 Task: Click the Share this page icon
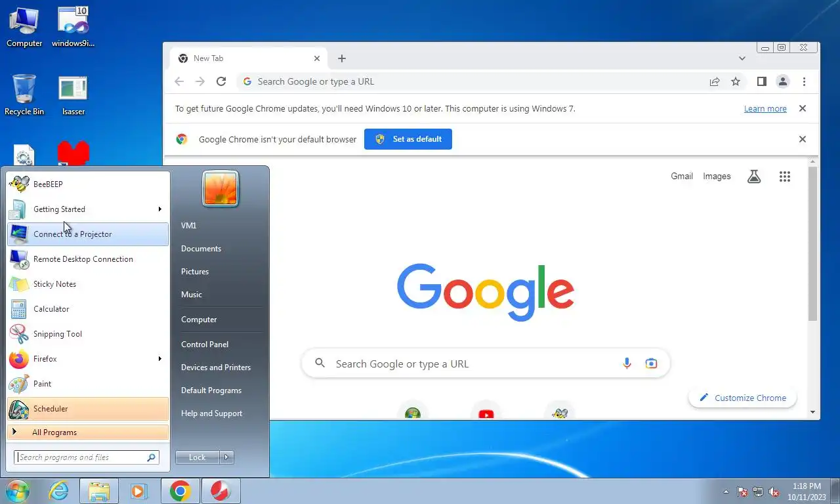coord(715,81)
